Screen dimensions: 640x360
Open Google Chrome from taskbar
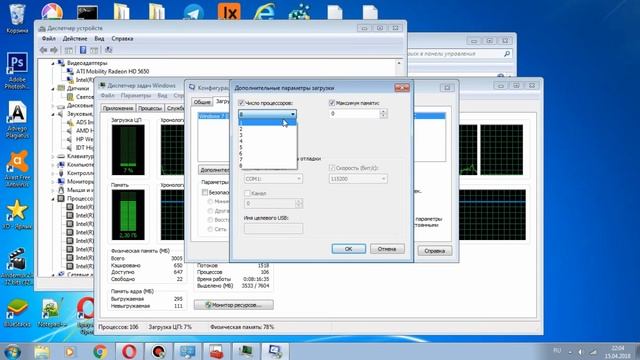coord(100,351)
